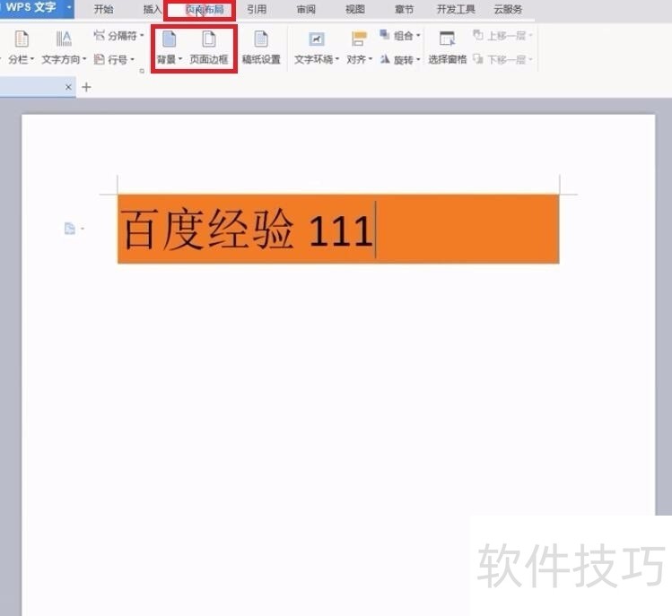This screenshot has width=672, height=616.
Task: Expand the WPS 文字 dropdown arrow
Action: (x=68, y=7)
